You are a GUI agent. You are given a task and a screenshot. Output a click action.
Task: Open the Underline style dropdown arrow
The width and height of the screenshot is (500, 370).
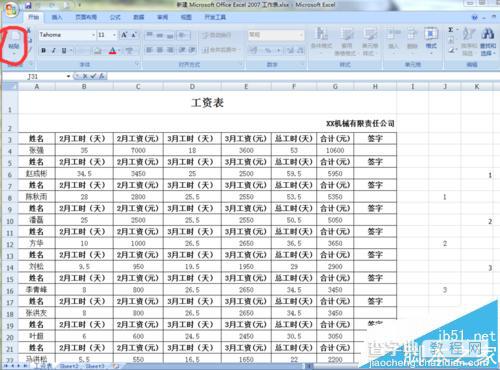[71, 51]
